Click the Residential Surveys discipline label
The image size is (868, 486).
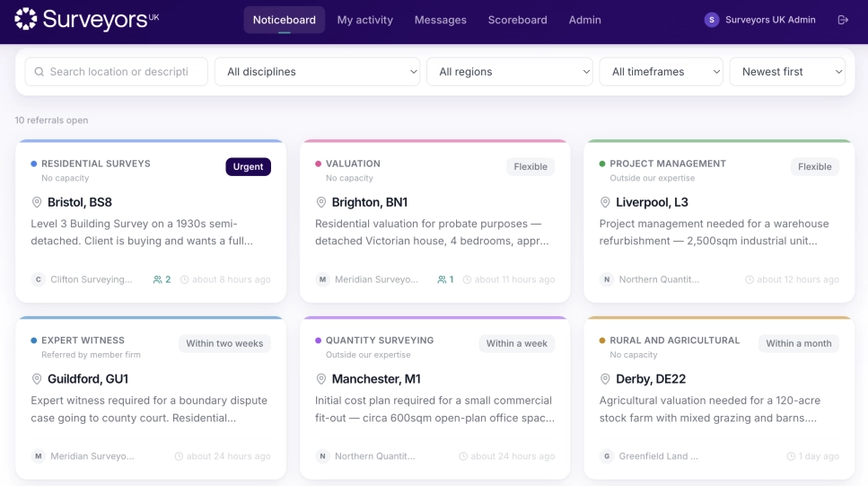click(96, 163)
